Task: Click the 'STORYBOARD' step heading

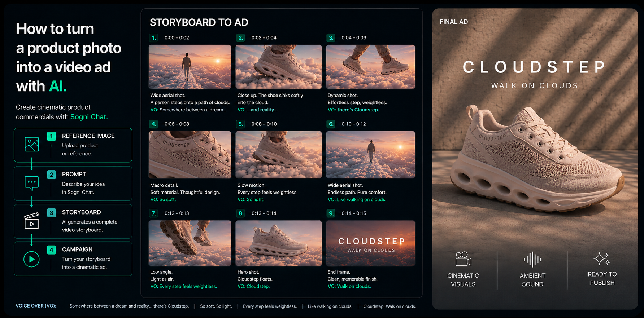Action: point(81,212)
